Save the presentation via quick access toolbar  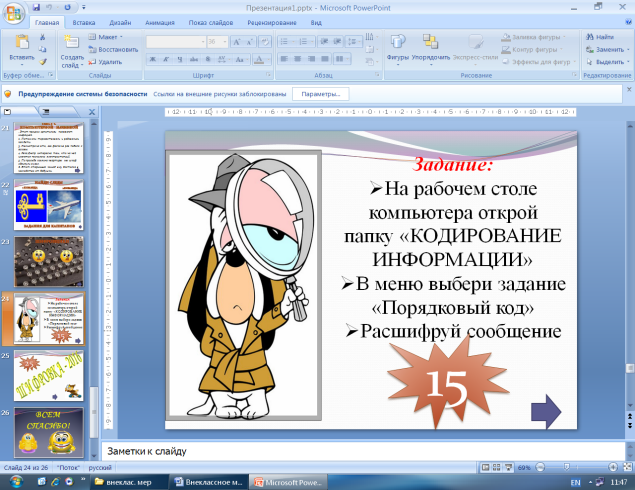pos(36,7)
